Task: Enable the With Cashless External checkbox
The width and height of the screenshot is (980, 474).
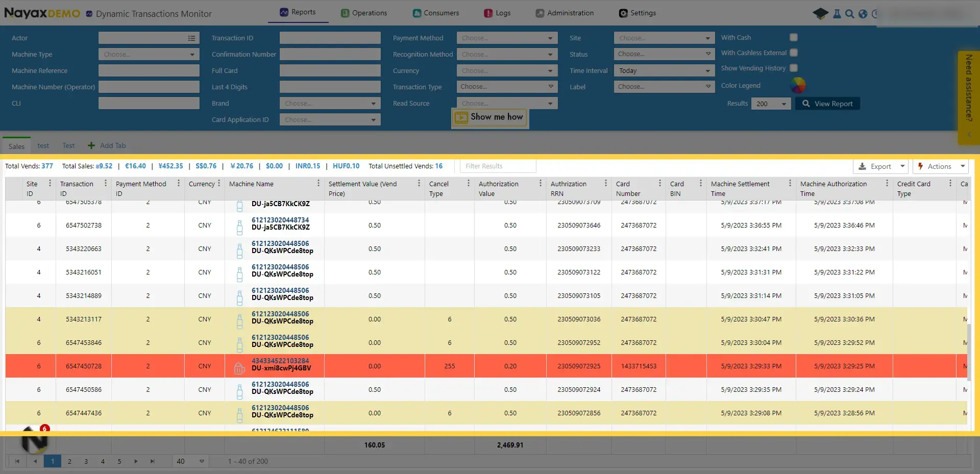Action: [794, 53]
